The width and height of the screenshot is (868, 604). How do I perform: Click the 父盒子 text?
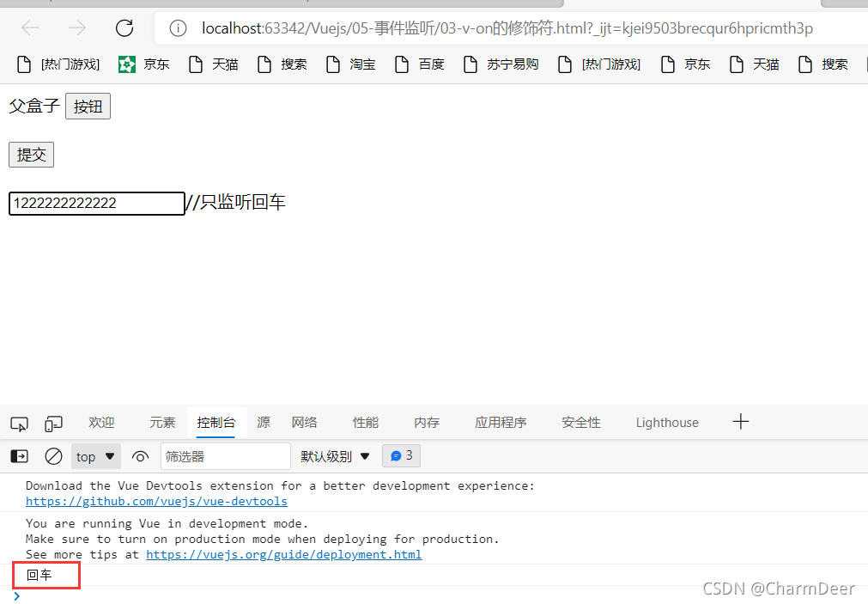point(34,106)
